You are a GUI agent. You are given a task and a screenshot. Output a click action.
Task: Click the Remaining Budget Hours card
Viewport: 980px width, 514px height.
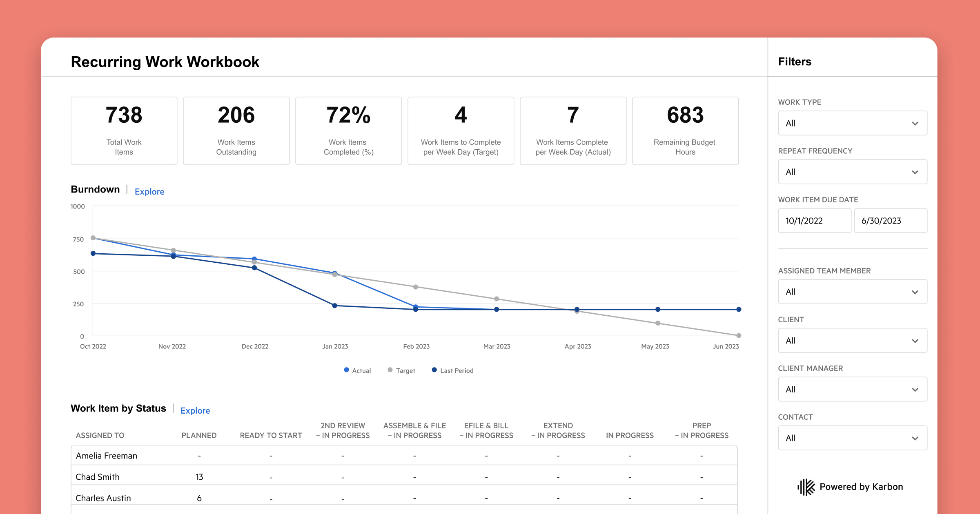pyautogui.click(x=685, y=131)
